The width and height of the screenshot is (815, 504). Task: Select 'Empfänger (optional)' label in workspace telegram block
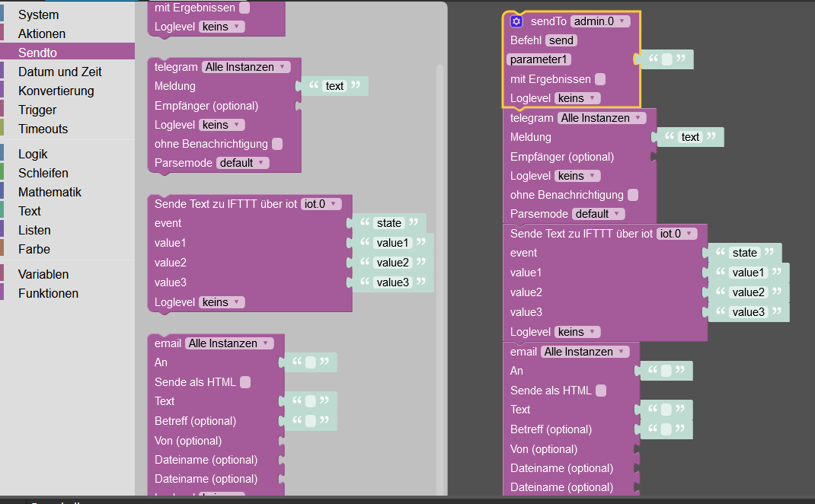[x=562, y=157]
